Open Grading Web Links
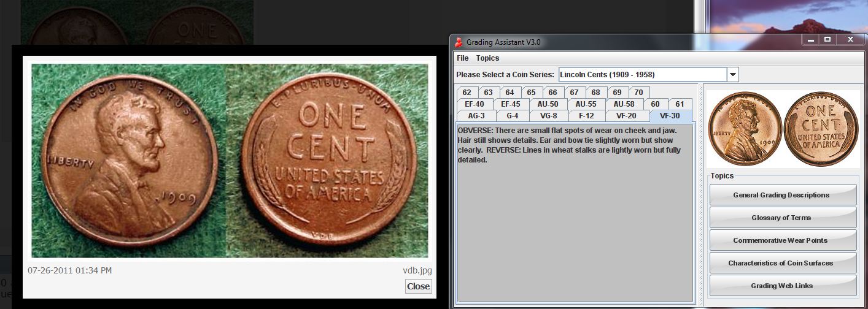Screen dimensions: 868x309 coord(782,286)
